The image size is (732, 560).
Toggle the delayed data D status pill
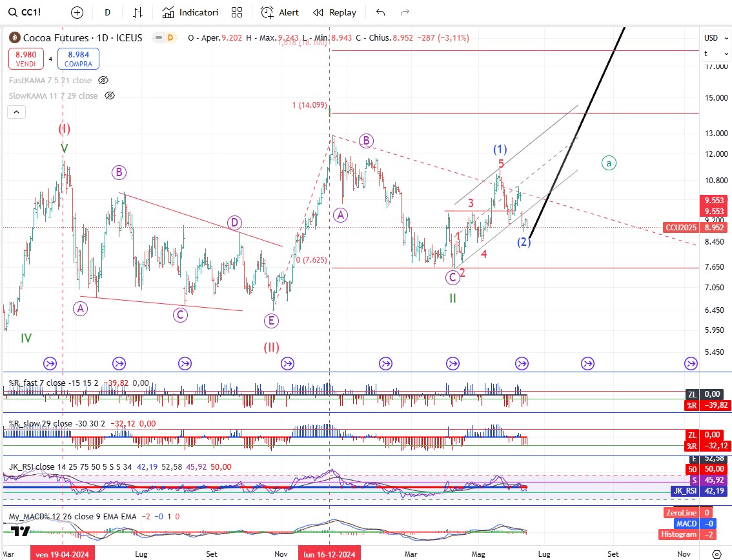click(x=165, y=38)
